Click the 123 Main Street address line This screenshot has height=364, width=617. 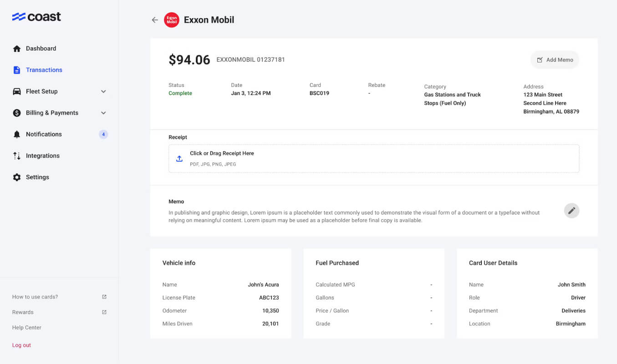click(x=543, y=95)
